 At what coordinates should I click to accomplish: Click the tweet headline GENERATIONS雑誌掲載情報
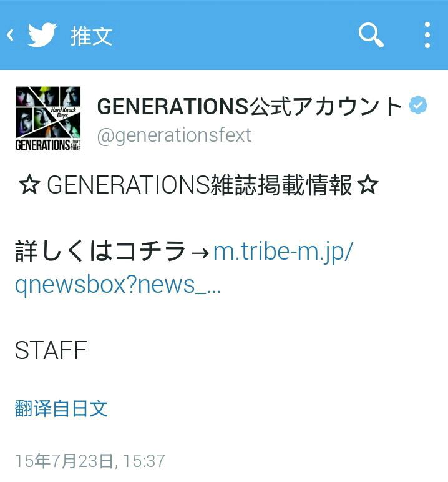tap(199, 185)
